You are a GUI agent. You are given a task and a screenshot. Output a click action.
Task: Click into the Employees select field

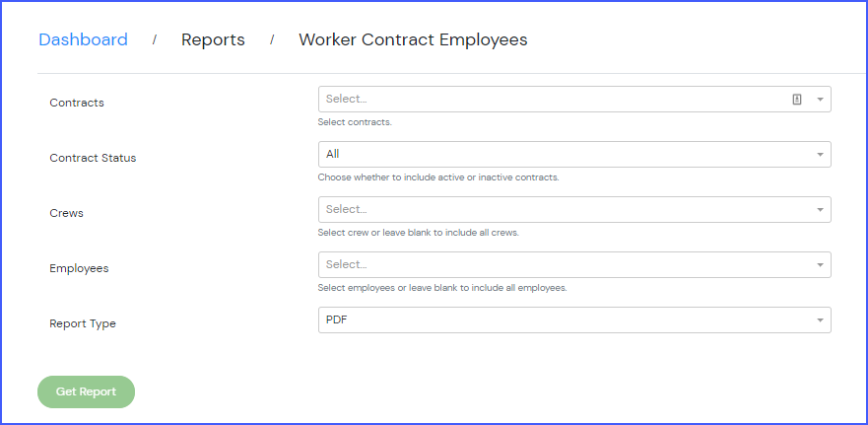[x=574, y=265]
